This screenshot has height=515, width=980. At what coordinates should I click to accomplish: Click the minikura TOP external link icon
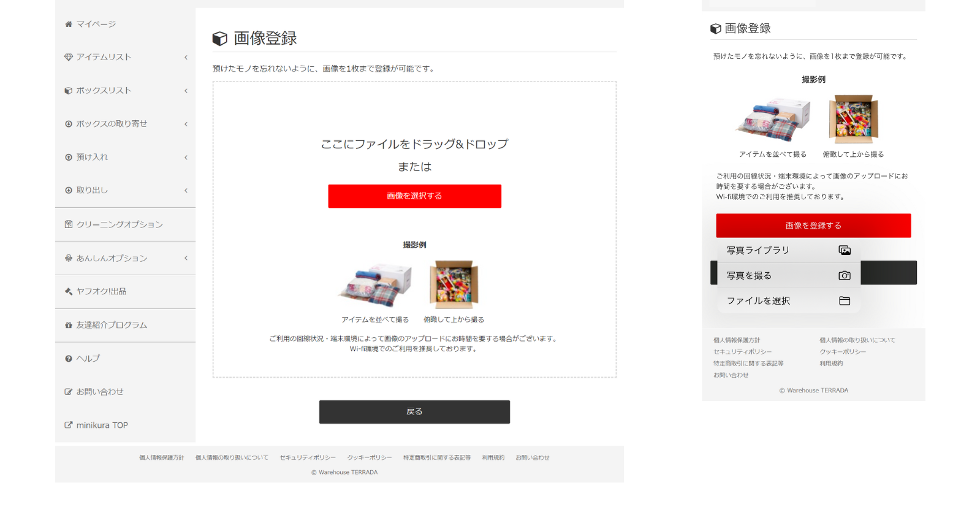(x=69, y=425)
